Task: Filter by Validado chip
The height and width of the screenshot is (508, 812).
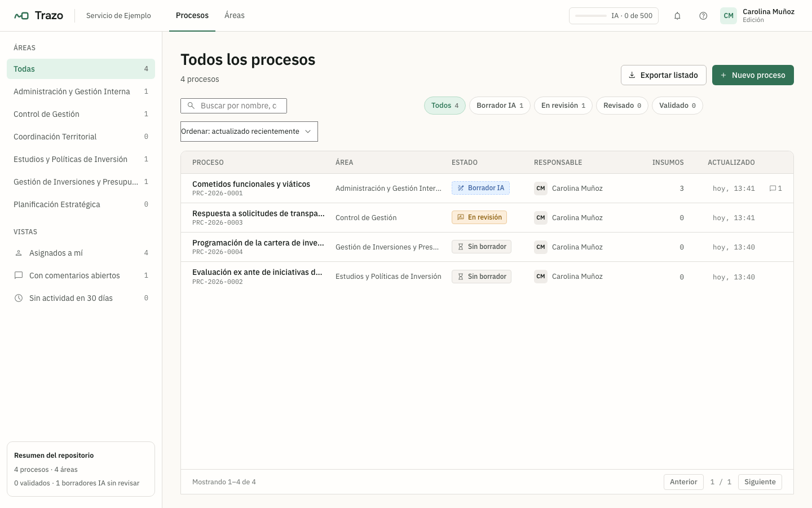Action: coord(677,106)
